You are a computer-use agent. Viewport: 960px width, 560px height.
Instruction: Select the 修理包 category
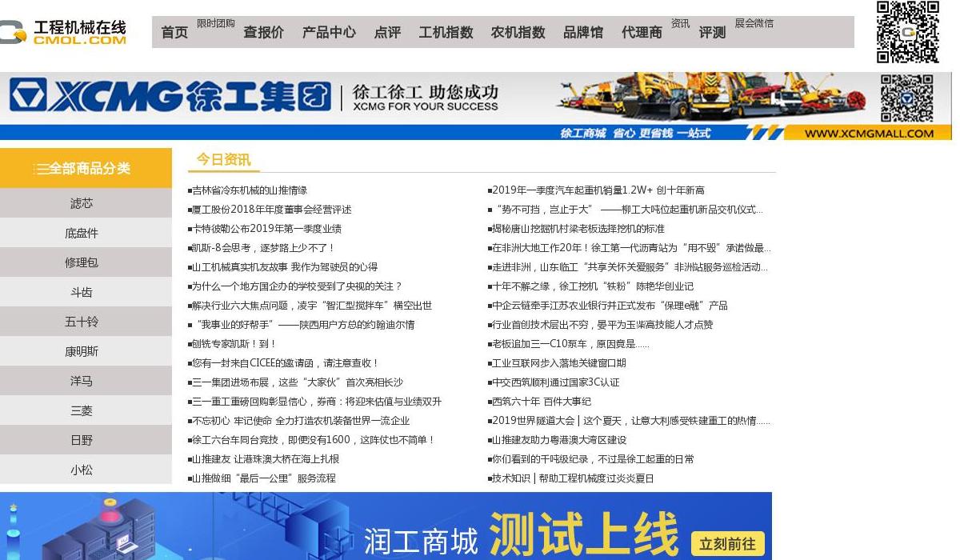pyautogui.click(x=86, y=262)
